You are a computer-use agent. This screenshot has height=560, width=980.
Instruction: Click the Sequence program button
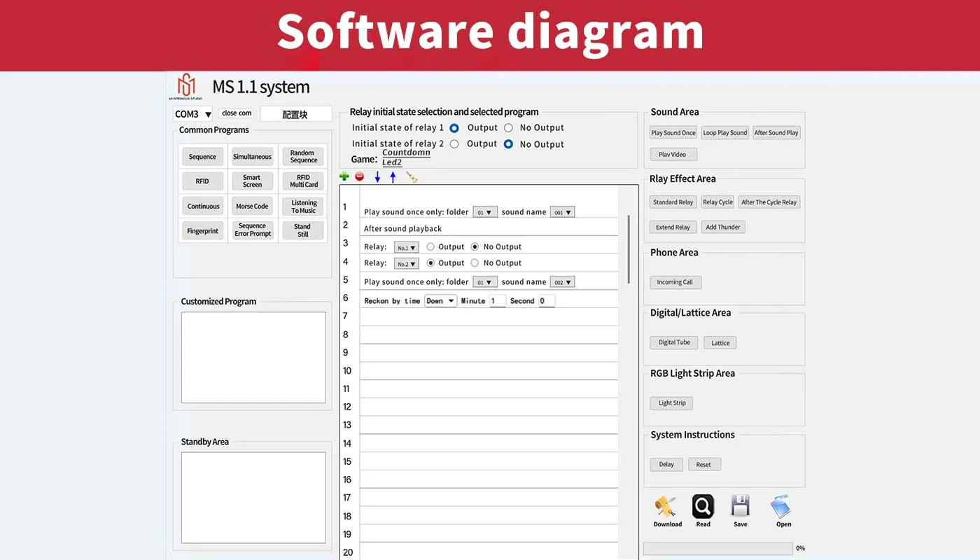pyautogui.click(x=202, y=157)
